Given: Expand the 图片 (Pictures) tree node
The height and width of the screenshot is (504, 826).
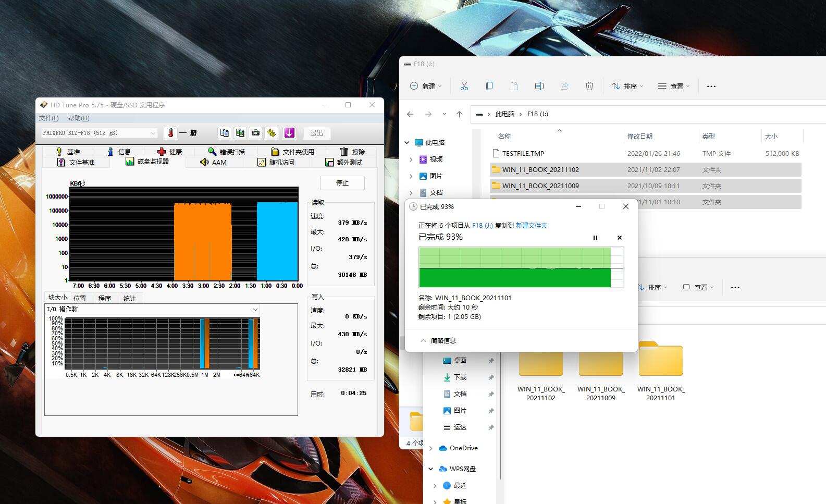Looking at the screenshot, I should [x=411, y=176].
